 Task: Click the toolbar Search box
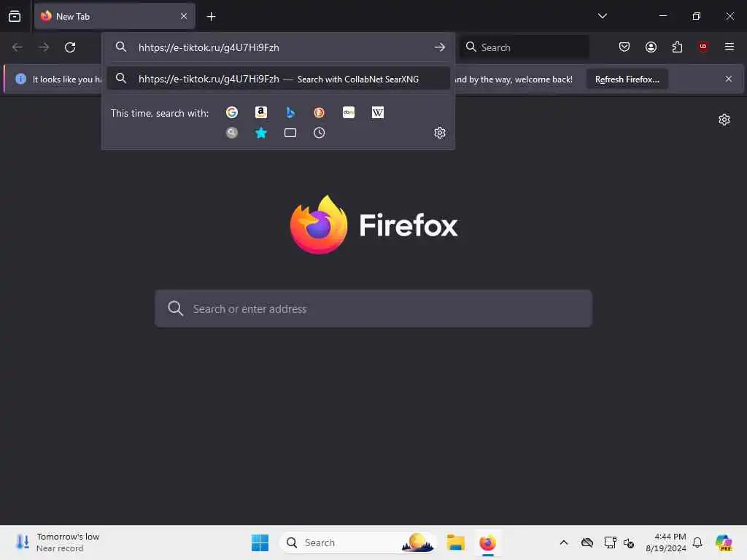tap(525, 47)
